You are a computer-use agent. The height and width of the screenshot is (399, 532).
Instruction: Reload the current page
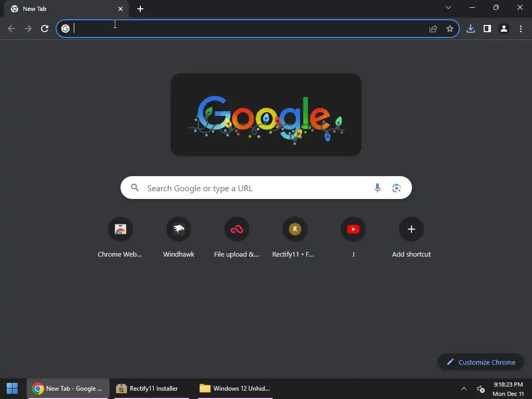pyautogui.click(x=45, y=29)
